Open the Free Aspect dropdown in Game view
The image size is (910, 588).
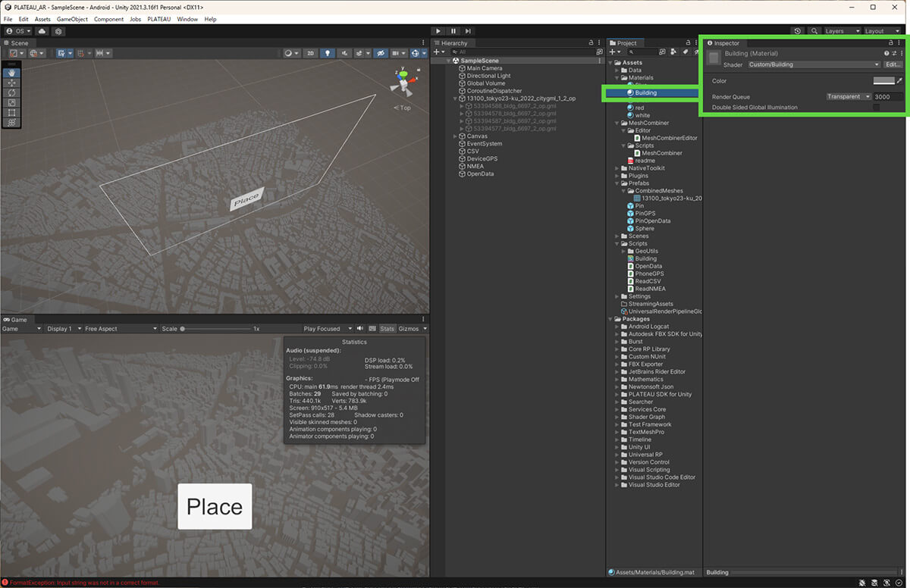(x=120, y=329)
